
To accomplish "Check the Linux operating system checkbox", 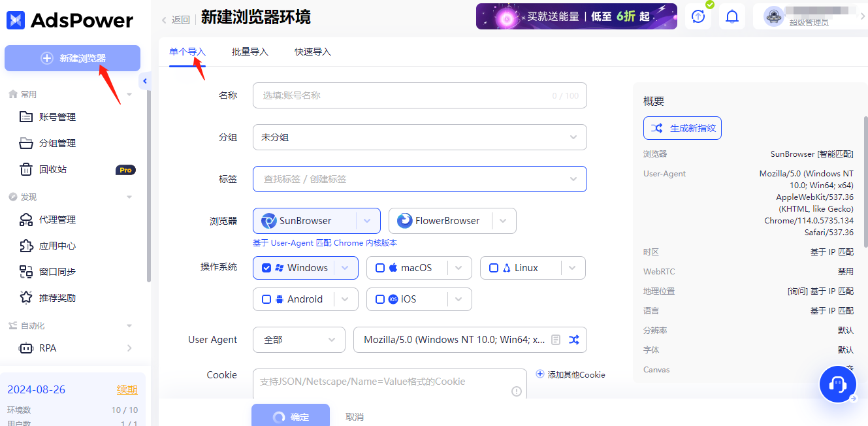I will coord(494,268).
